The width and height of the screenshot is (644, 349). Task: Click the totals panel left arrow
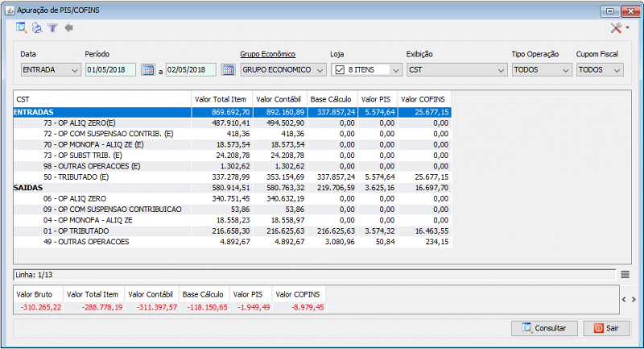coord(624,299)
